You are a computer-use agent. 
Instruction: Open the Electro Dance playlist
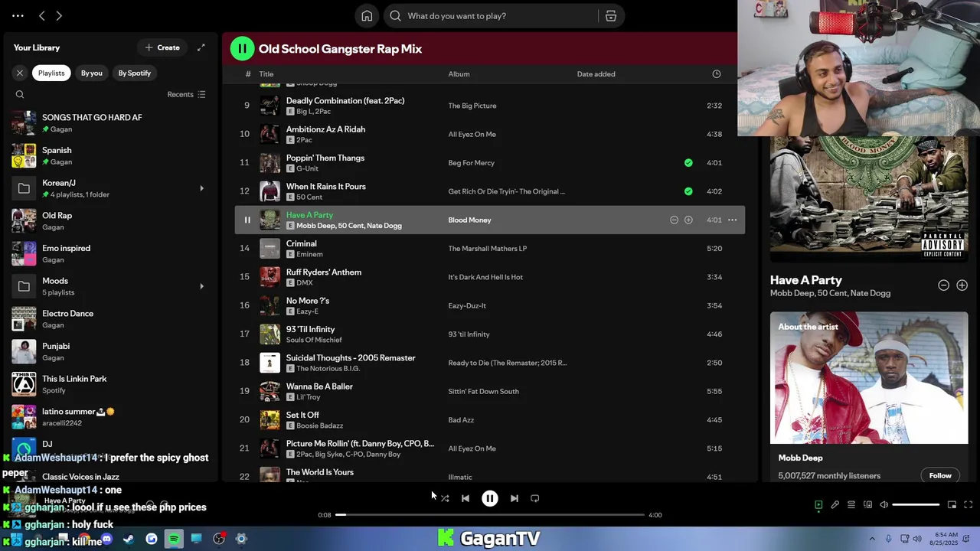111,318
